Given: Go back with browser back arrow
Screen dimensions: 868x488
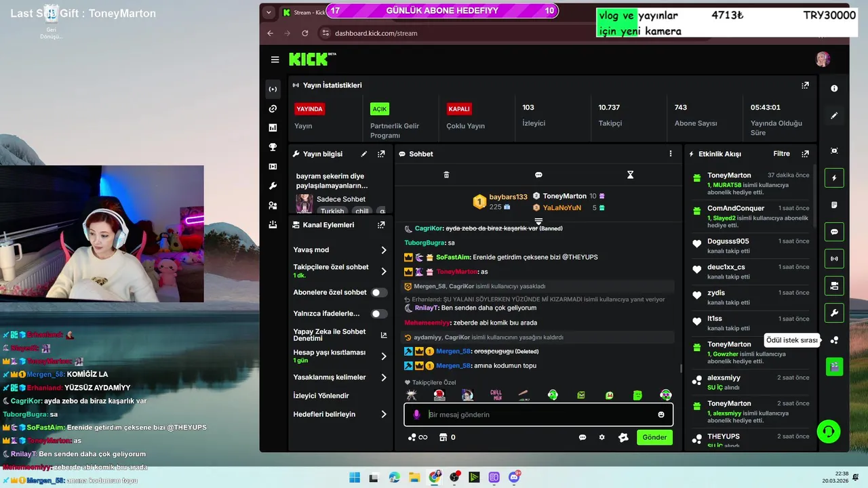Looking at the screenshot, I should [x=270, y=33].
